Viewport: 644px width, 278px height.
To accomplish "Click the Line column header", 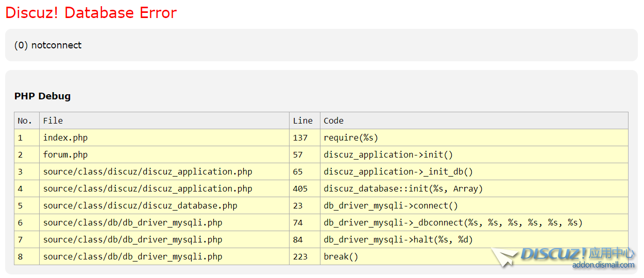I will coord(302,120).
